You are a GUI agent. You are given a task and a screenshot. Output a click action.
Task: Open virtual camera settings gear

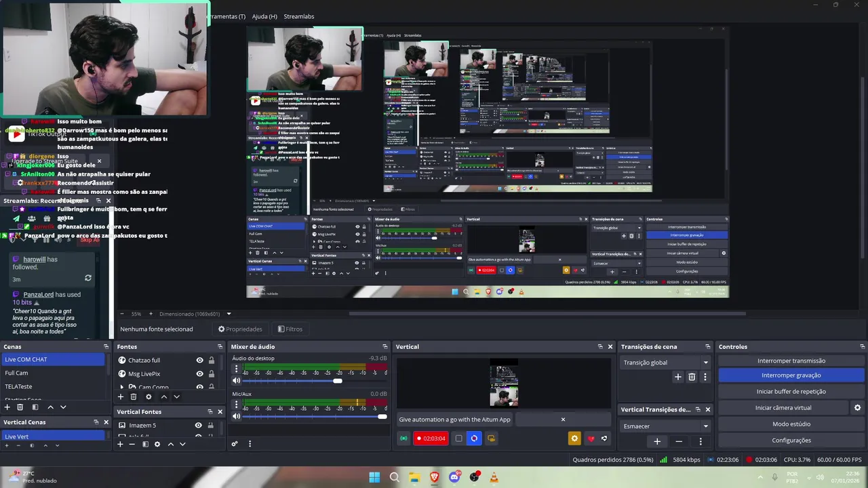857,407
